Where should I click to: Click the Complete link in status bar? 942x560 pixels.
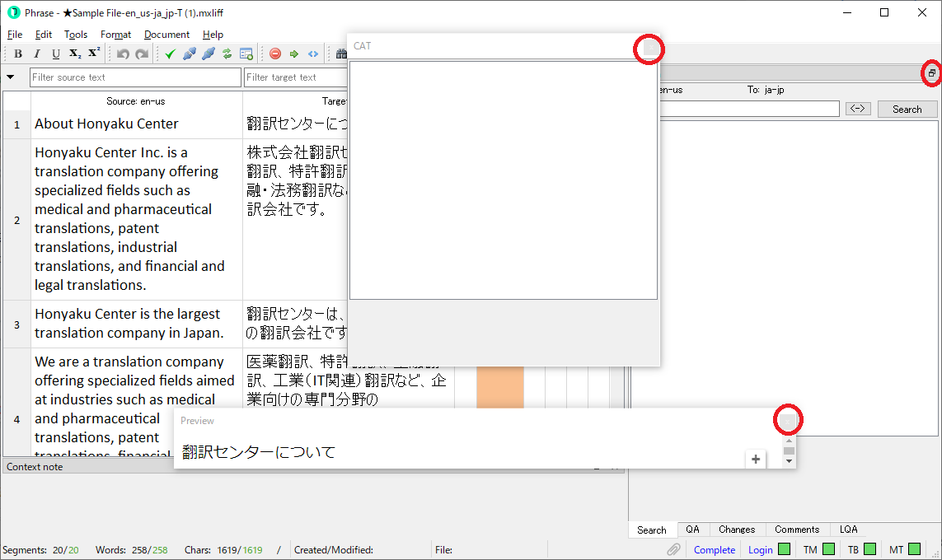tap(714, 549)
